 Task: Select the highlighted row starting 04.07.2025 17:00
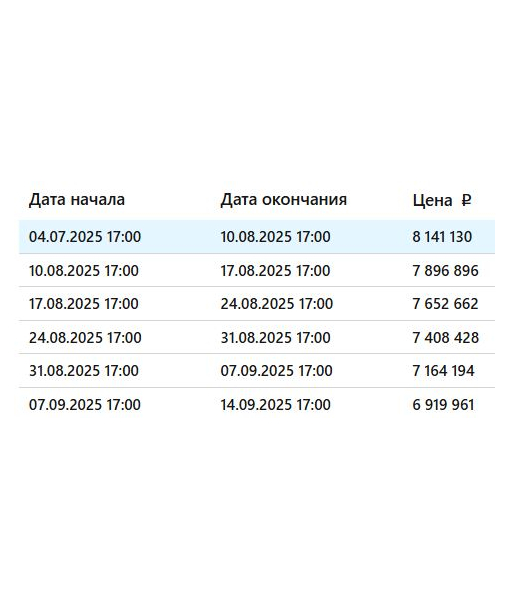click(x=257, y=236)
